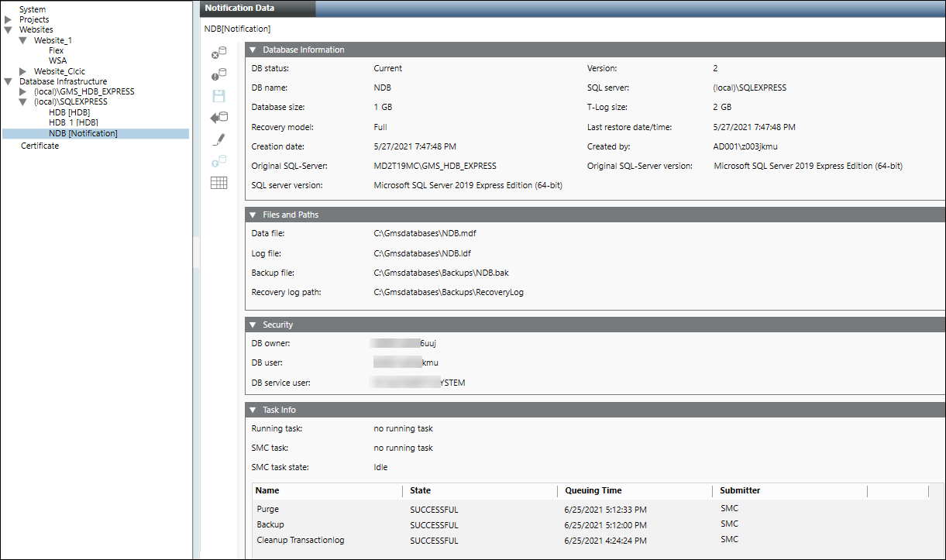
Task: Select the Certificate tree item
Action: coord(40,146)
